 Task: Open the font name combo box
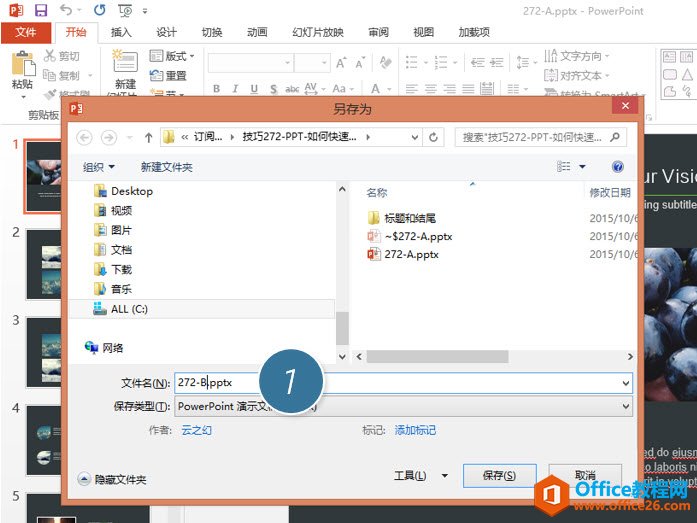251,63
